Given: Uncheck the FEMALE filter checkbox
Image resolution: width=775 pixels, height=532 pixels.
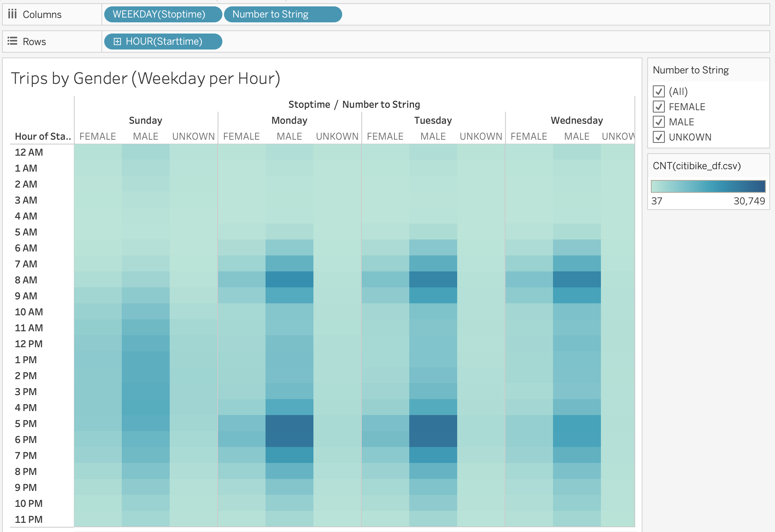Looking at the screenshot, I should [x=658, y=107].
